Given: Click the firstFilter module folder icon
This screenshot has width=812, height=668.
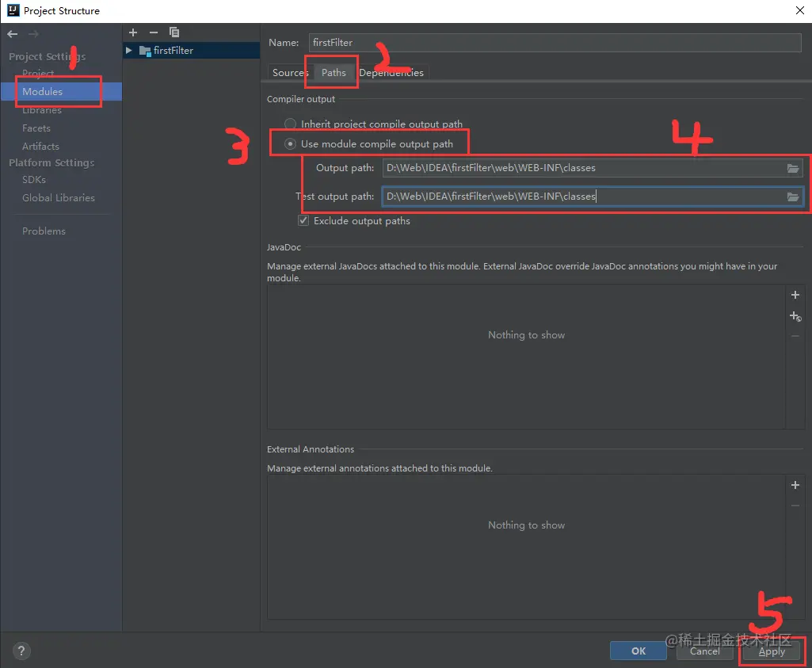Looking at the screenshot, I should (x=145, y=51).
